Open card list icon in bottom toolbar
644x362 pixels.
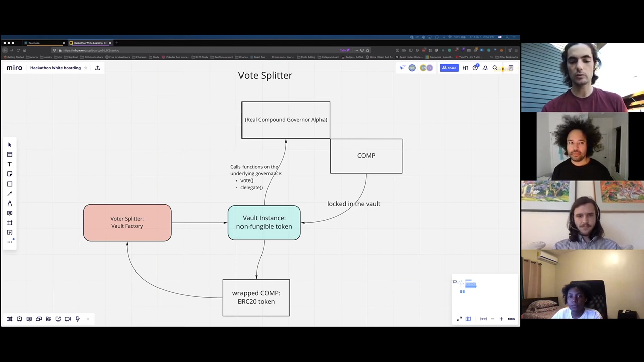[x=48, y=319]
